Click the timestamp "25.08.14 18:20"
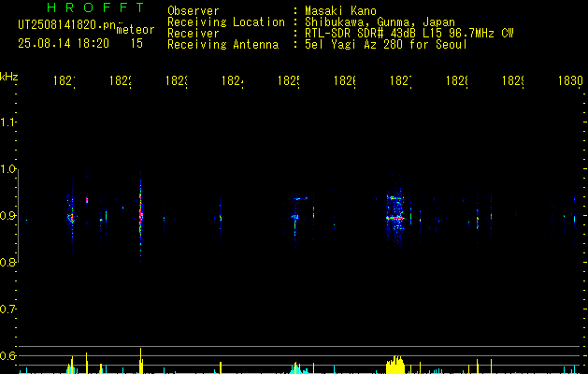This screenshot has width=588, height=374. [64, 44]
